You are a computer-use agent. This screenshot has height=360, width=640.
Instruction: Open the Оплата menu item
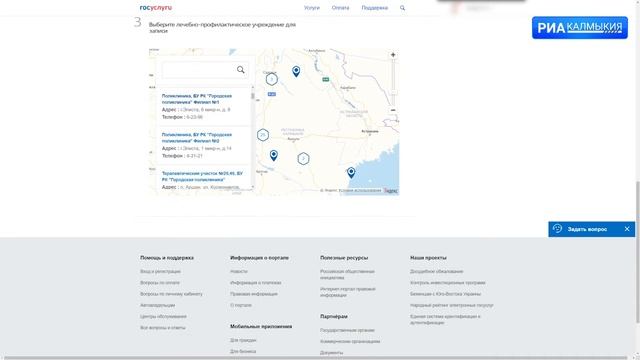coord(340,8)
